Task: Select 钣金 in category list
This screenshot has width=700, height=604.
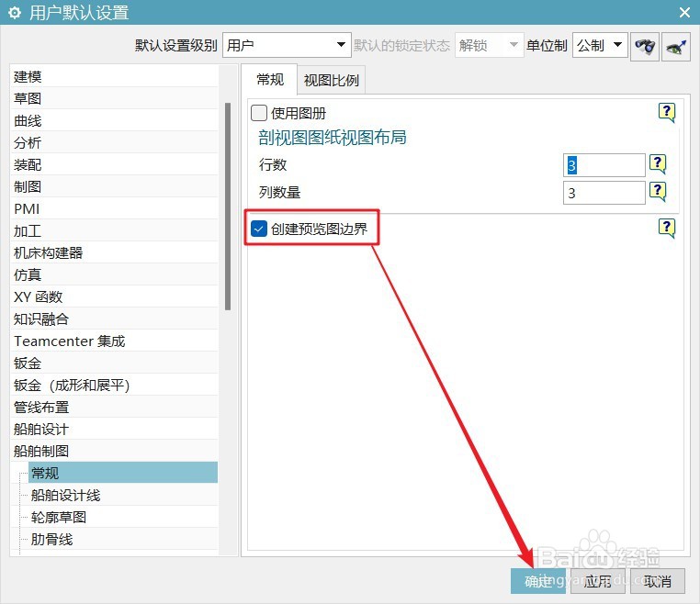Action: click(114, 364)
